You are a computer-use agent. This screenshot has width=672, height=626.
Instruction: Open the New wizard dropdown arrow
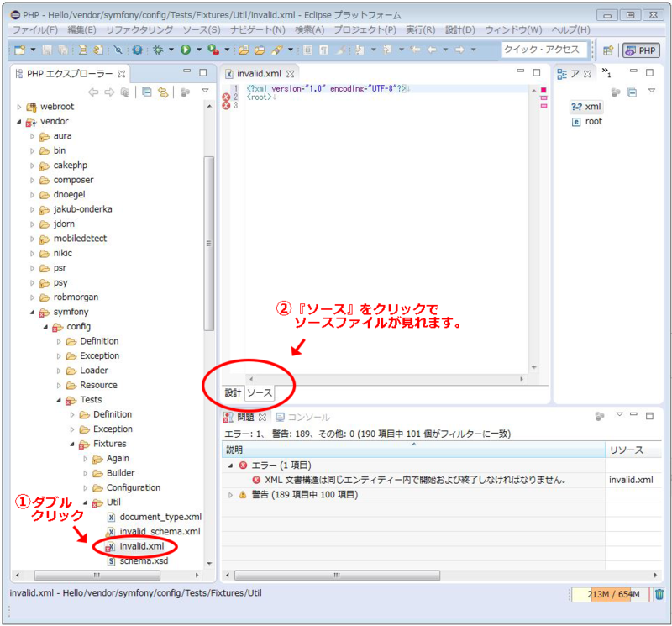point(33,50)
